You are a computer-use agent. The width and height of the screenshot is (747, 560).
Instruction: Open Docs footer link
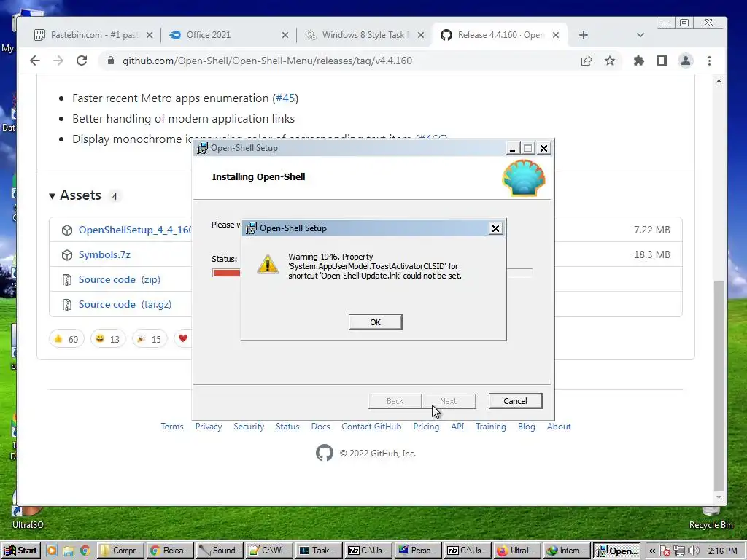pyautogui.click(x=321, y=426)
